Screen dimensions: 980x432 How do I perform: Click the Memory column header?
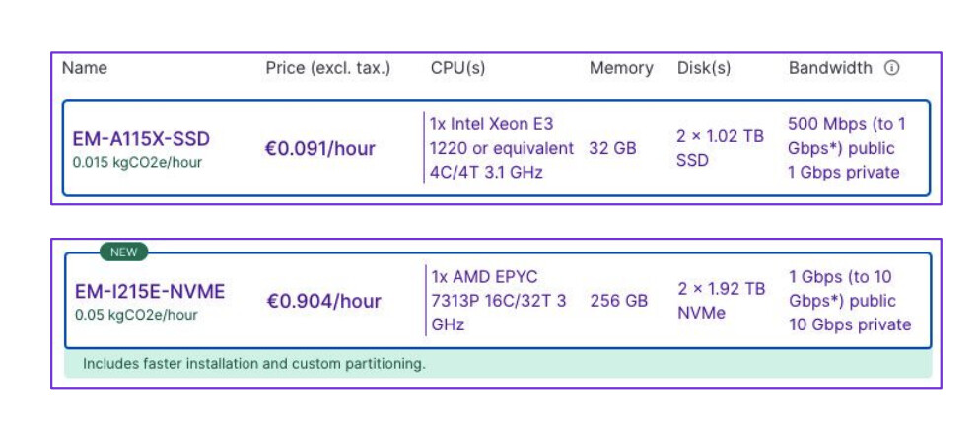pos(621,68)
